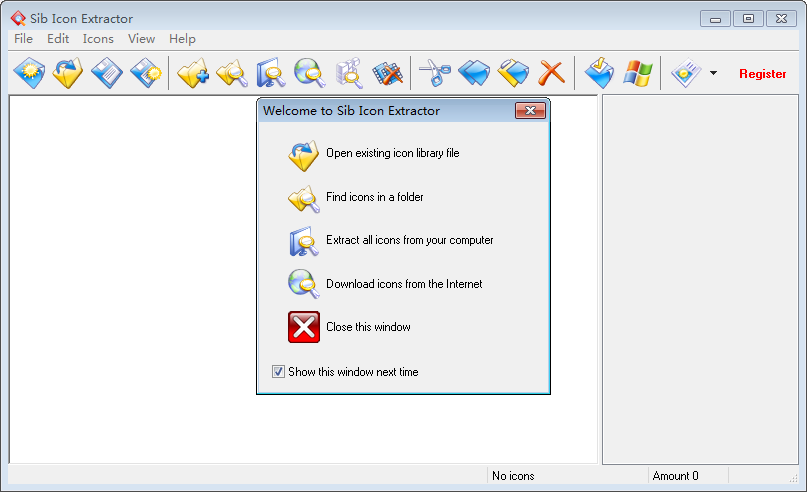Click the Copy toolbar icon
The image size is (807, 492).
point(474,73)
